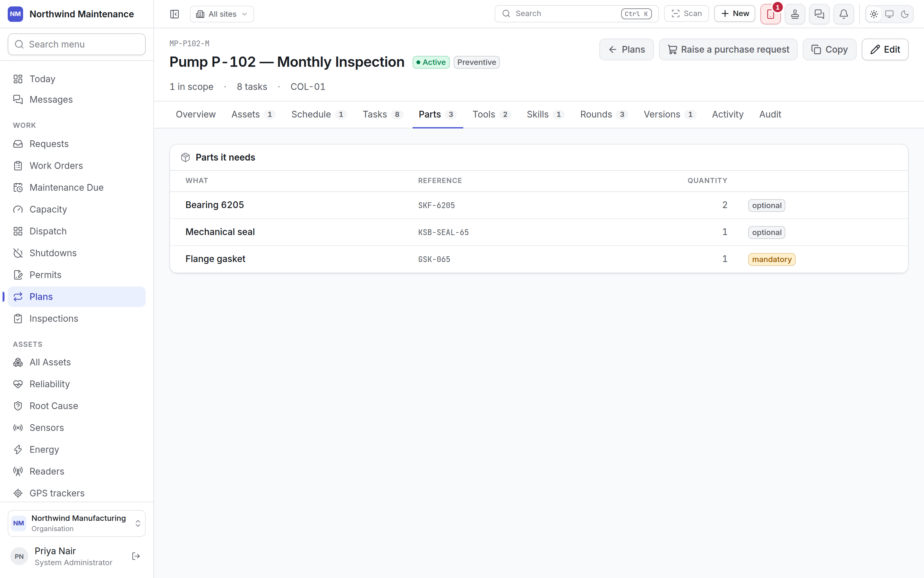
Task: Open the Schedule tab
Action: pos(319,114)
